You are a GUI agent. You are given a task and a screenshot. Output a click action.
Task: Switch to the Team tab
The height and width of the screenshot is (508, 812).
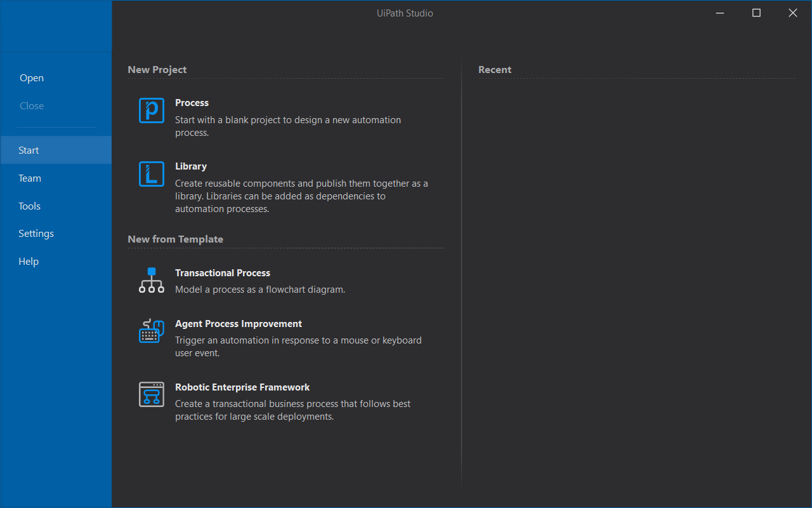(30, 178)
